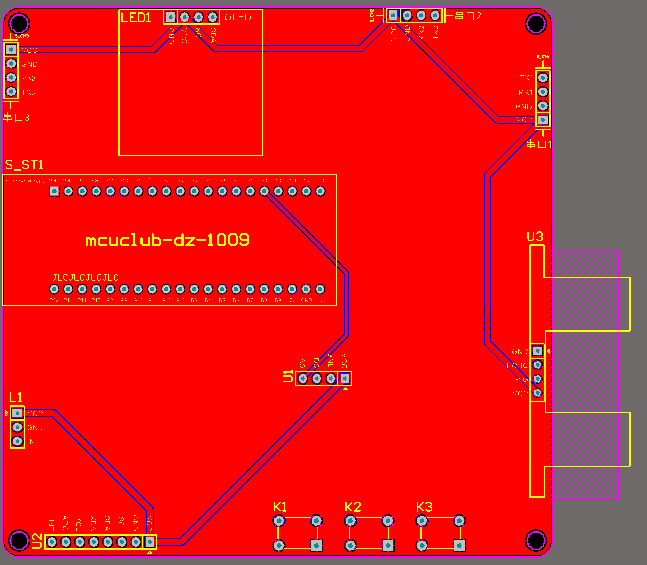The image size is (647, 565).
Task: Select the mcuclub-dz-1009 silkscreen text
Action: point(167,240)
